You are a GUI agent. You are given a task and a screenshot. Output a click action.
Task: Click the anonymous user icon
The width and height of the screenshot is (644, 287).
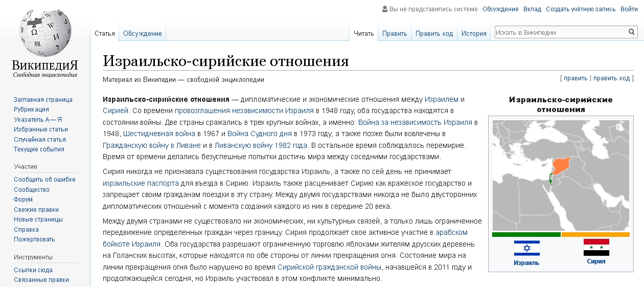pos(385,9)
